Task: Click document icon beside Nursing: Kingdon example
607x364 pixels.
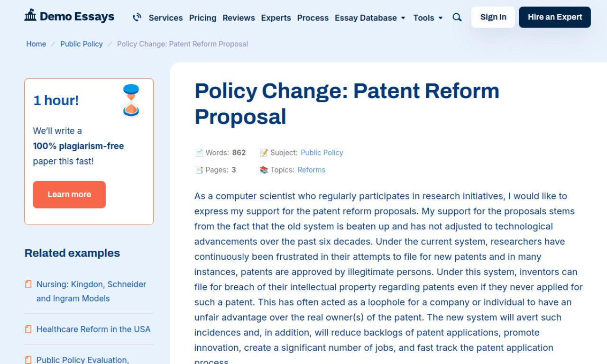Action: point(28,284)
